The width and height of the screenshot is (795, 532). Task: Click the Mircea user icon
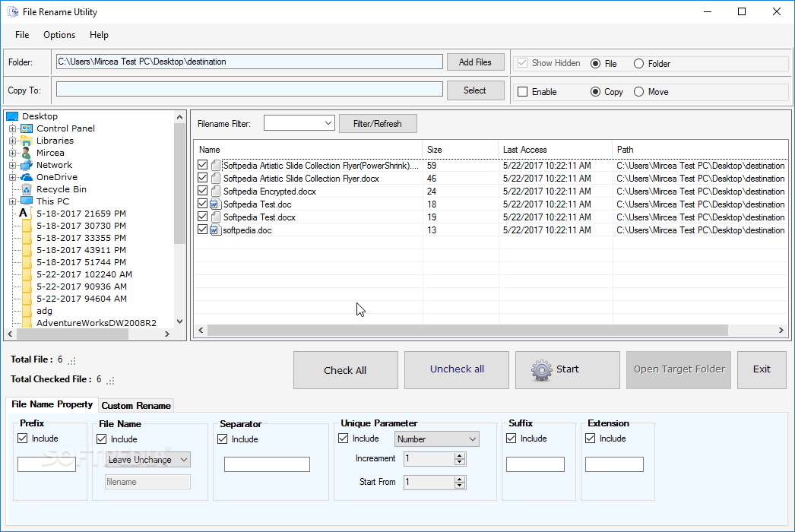coord(27,153)
